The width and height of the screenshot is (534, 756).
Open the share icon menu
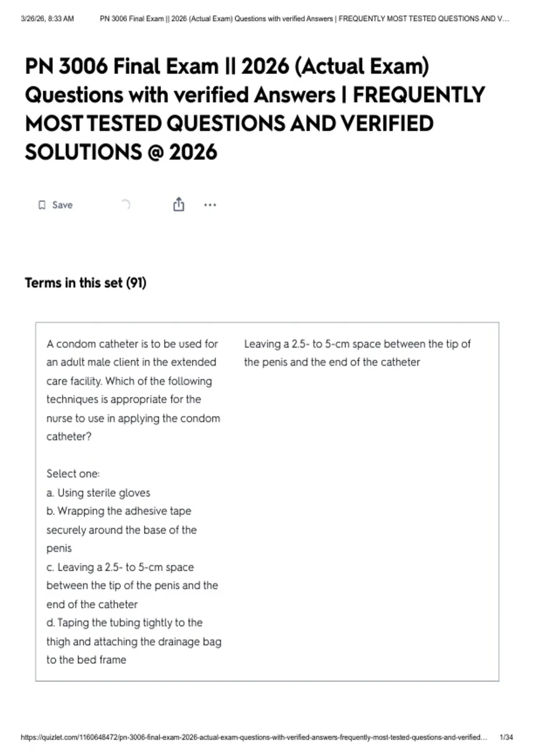[x=178, y=204]
